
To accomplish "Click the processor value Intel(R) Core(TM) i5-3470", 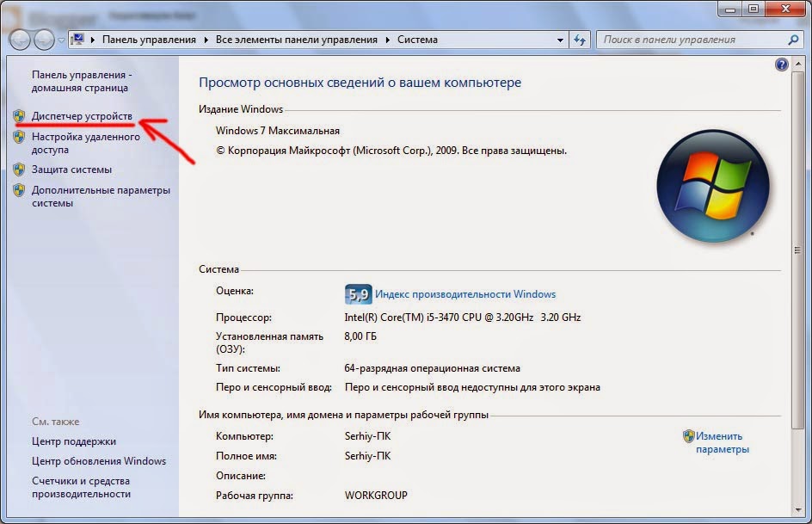I will [x=463, y=317].
